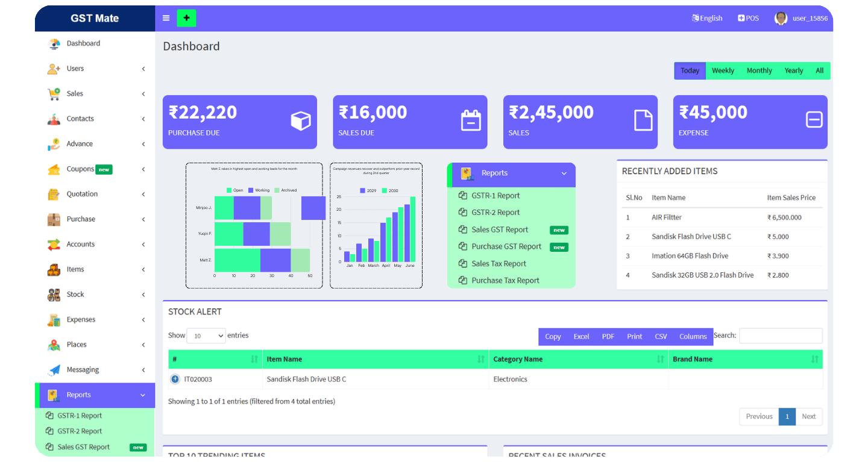Export stock alert table to Excel
Viewport: 868px width, 462px height.
tap(581, 337)
